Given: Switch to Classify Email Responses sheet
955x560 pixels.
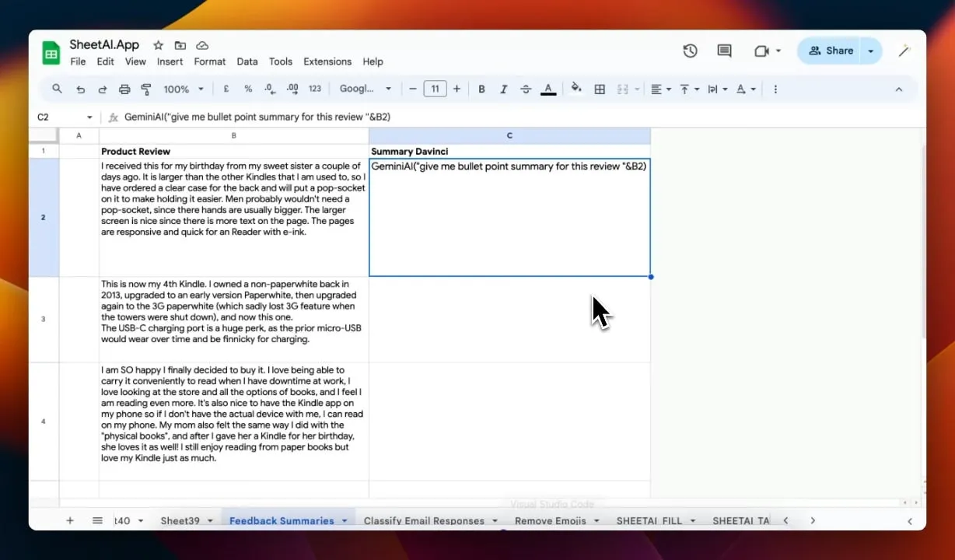Looking at the screenshot, I should coord(422,520).
